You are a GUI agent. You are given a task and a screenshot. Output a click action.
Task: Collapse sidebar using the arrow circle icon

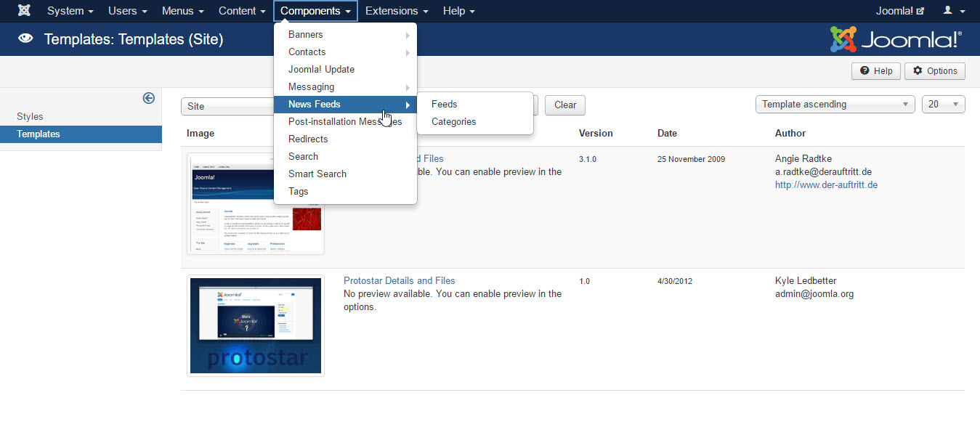click(x=148, y=98)
